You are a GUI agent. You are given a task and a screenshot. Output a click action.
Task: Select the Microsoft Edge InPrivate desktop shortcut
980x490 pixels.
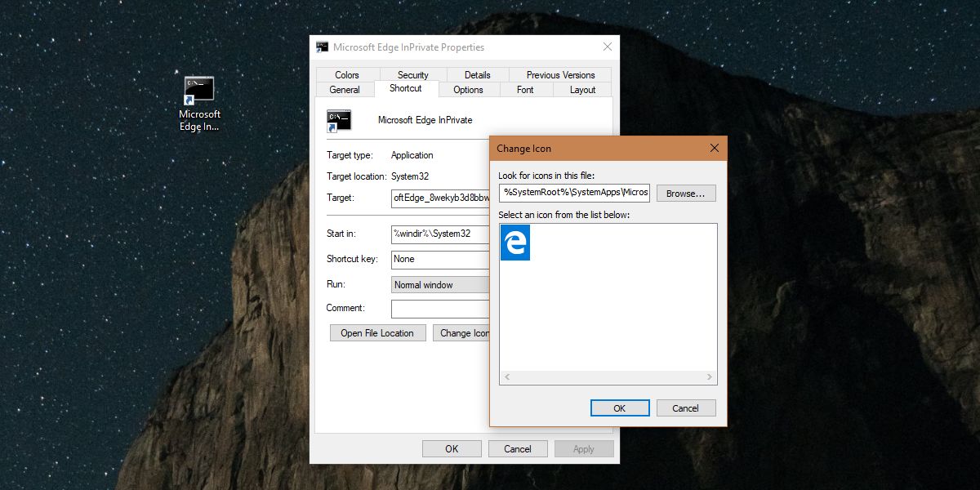(x=200, y=104)
